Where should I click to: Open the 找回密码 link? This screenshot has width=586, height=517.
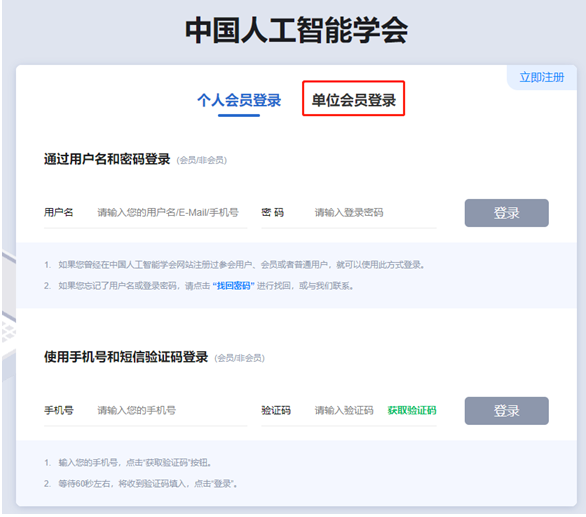234,286
